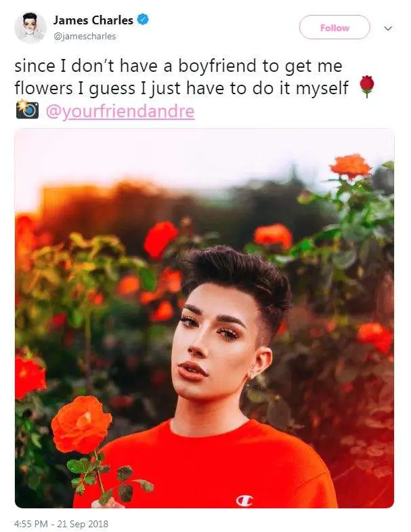Viewport: 411px width, 532px height.
Task: Click the Champion logo on the red sweatshirt
Action: point(244,500)
